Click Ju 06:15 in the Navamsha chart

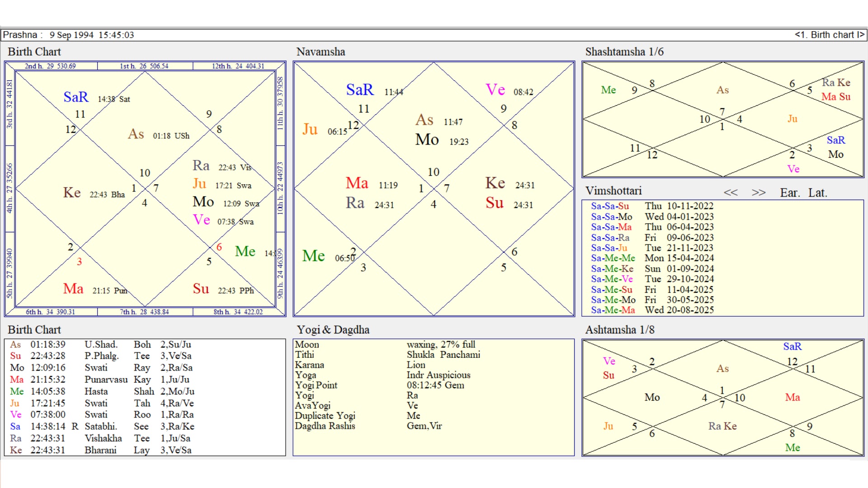tap(325, 130)
